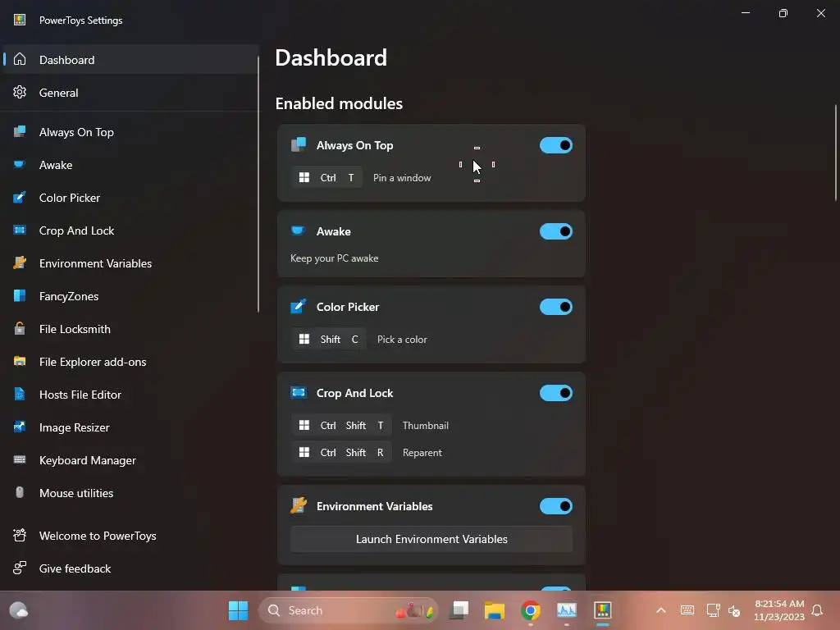Viewport: 840px width, 630px height.
Task: Select Image Resizer in sidebar
Action: (x=130, y=427)
